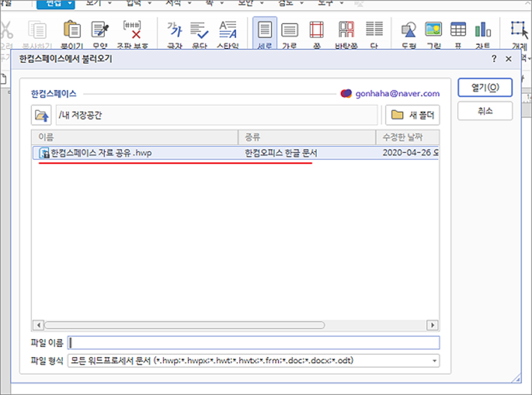The image size is (532, 395).
Task: Click the 편집 tab dropdown arrow
Action: pos(70,4)
